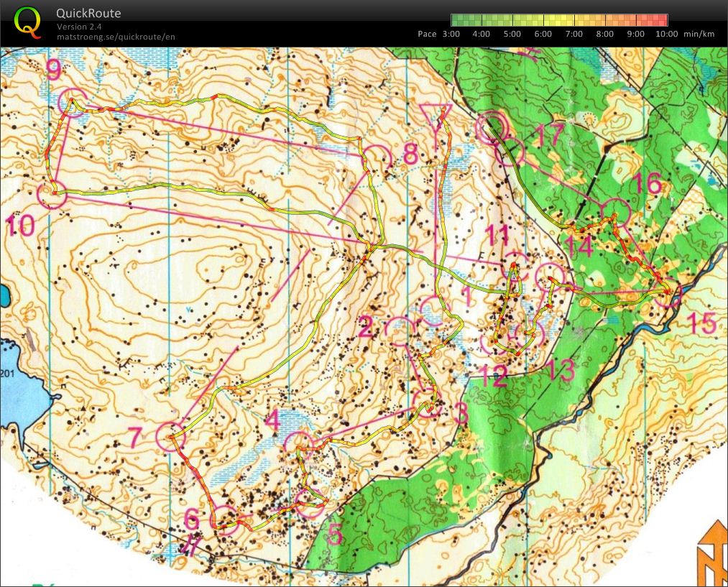Click the start triangle on the map

click(x=435, y=117)
